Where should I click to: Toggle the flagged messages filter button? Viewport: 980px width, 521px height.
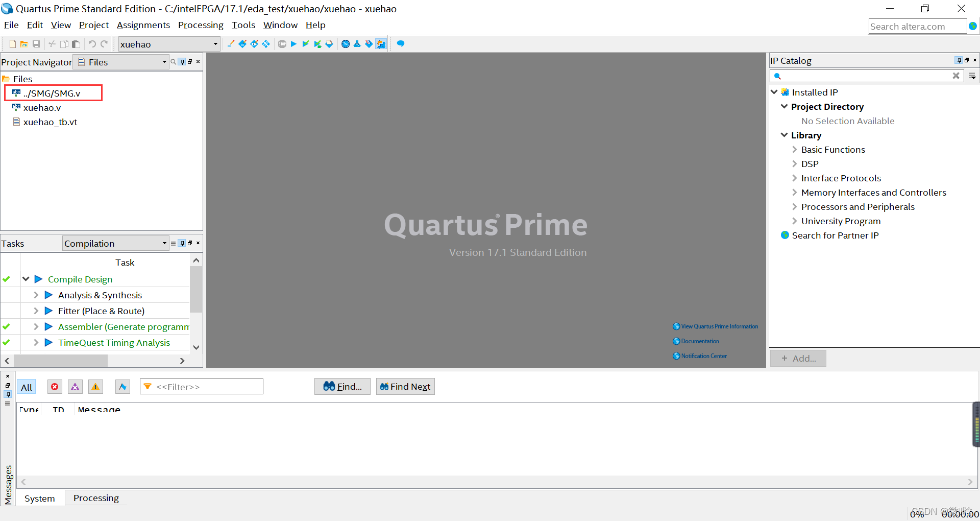click(122, 387)
